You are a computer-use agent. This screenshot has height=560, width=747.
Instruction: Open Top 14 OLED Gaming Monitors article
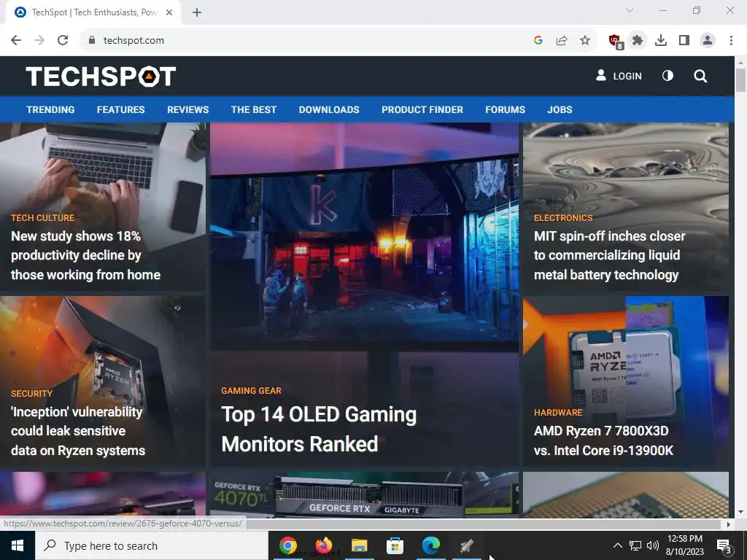319,429
